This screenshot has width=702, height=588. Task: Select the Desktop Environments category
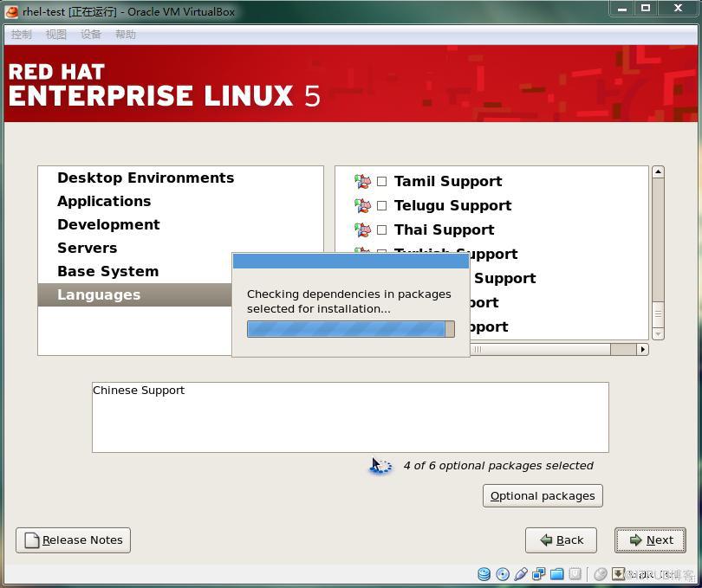click(180, 178)
